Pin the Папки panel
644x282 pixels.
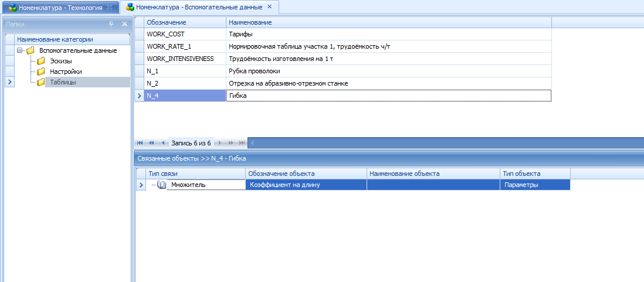click(111, 24)
